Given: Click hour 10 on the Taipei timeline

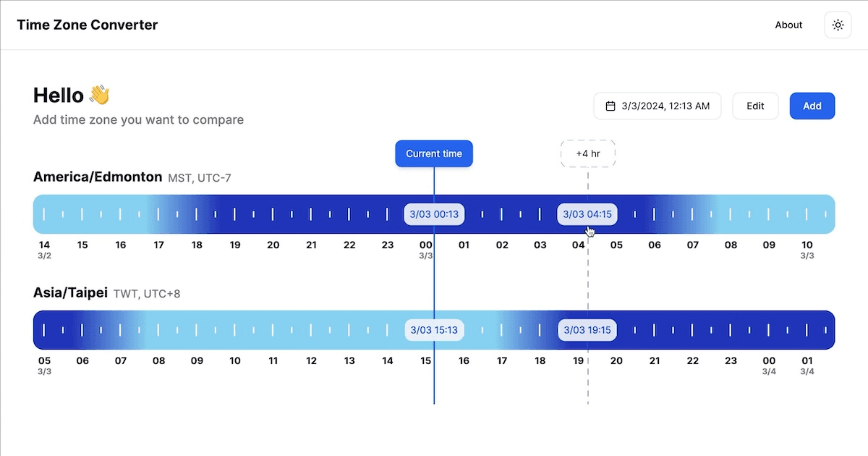Looking at the screenshot, I should pyautogui.click(x=234, y=360).
